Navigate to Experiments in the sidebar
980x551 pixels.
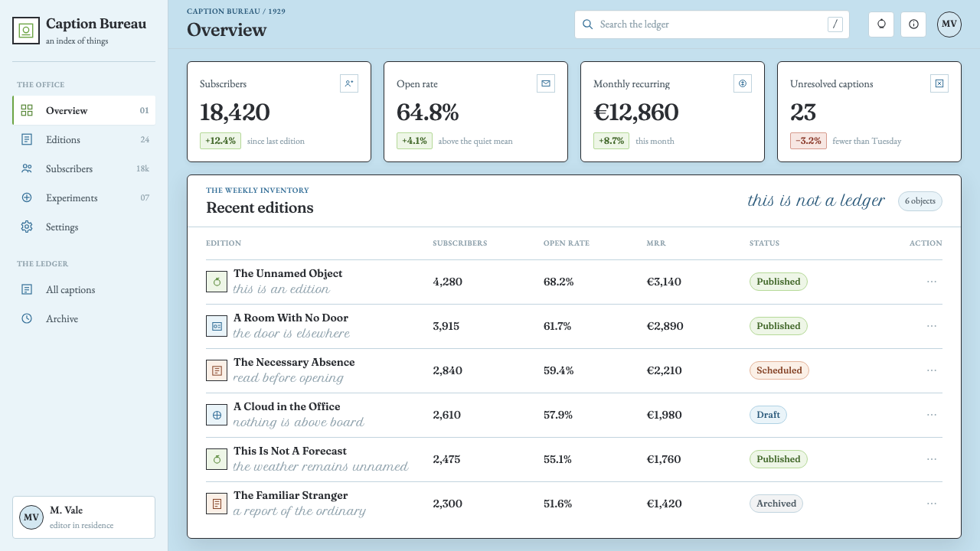[84, 197]
